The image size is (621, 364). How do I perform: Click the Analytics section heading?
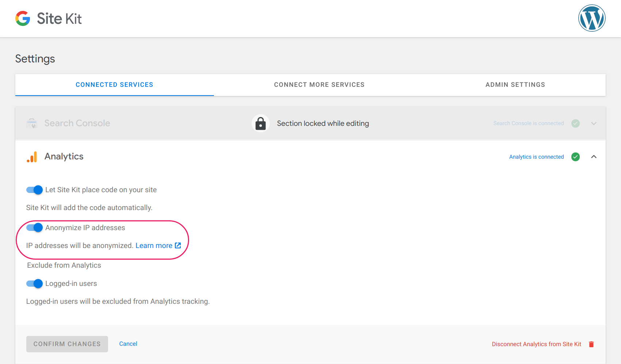tap(64, 156)
